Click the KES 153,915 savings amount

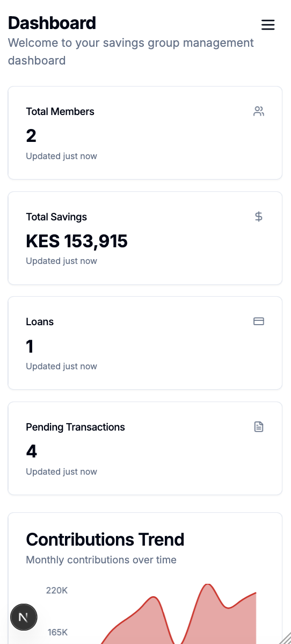click(x=77, y=241)
